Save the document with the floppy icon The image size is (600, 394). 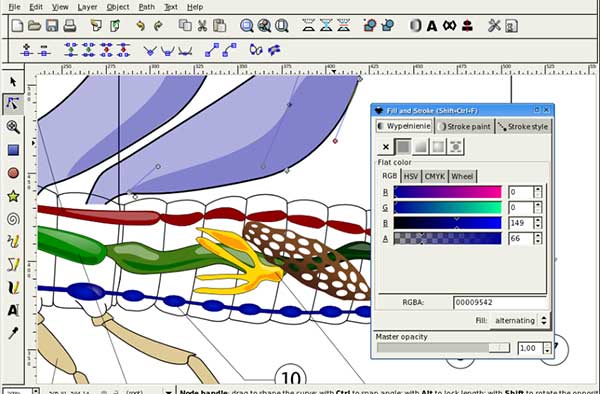(52, 26)
